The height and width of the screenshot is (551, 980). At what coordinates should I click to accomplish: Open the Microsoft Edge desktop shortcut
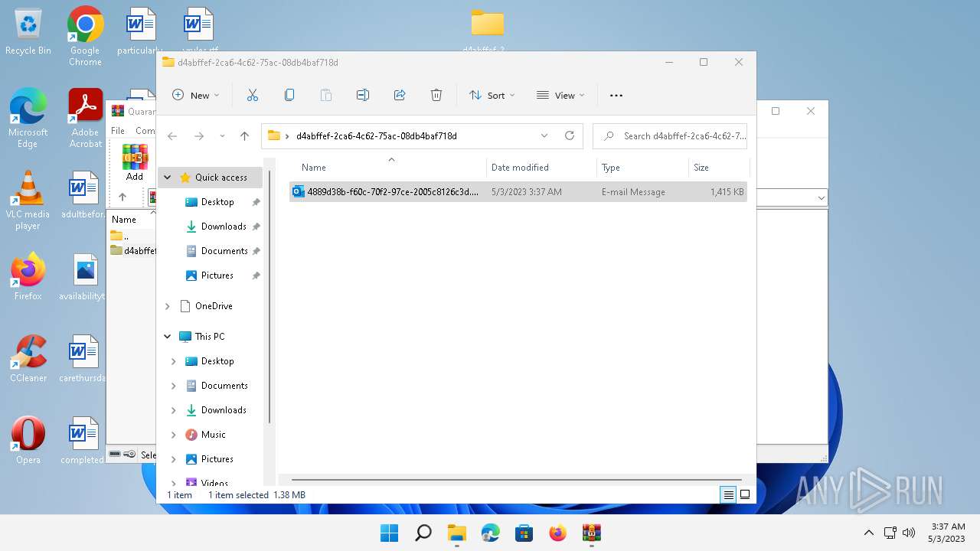[28, 118]
